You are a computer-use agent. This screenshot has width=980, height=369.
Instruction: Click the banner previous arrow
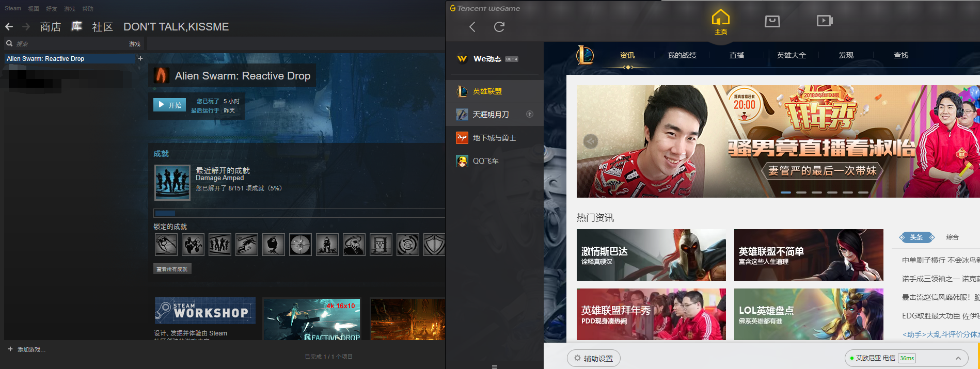(591, 141)
